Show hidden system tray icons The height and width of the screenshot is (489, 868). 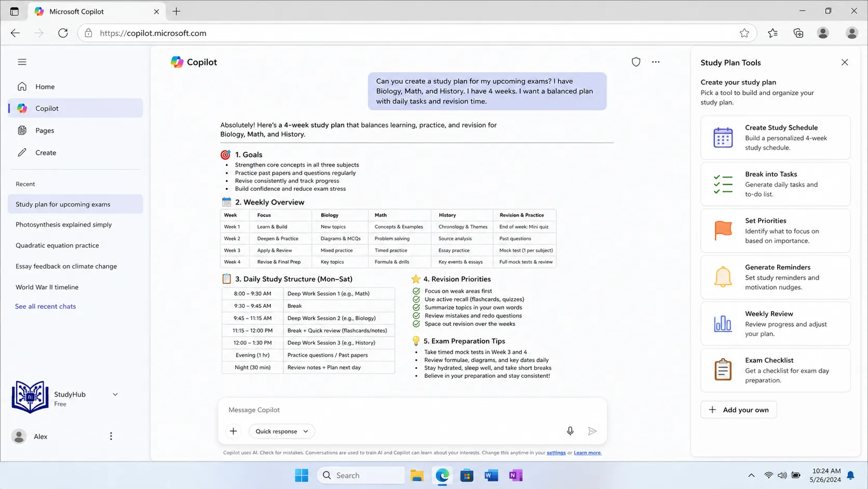751,475
